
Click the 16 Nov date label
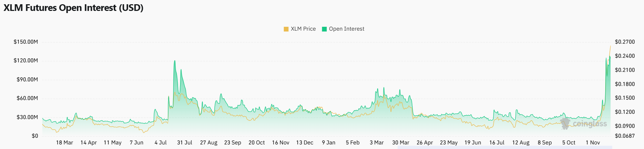click(281, 143)
